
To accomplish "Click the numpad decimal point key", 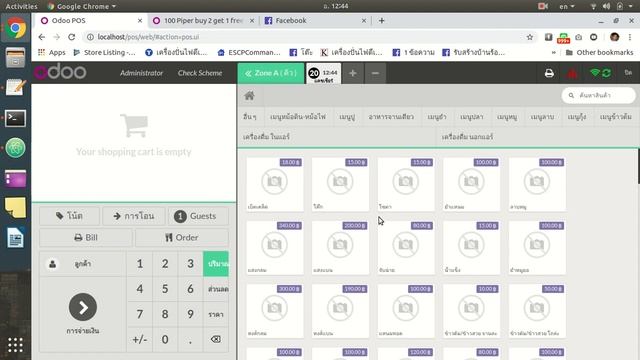I will (x=190, y=339).
